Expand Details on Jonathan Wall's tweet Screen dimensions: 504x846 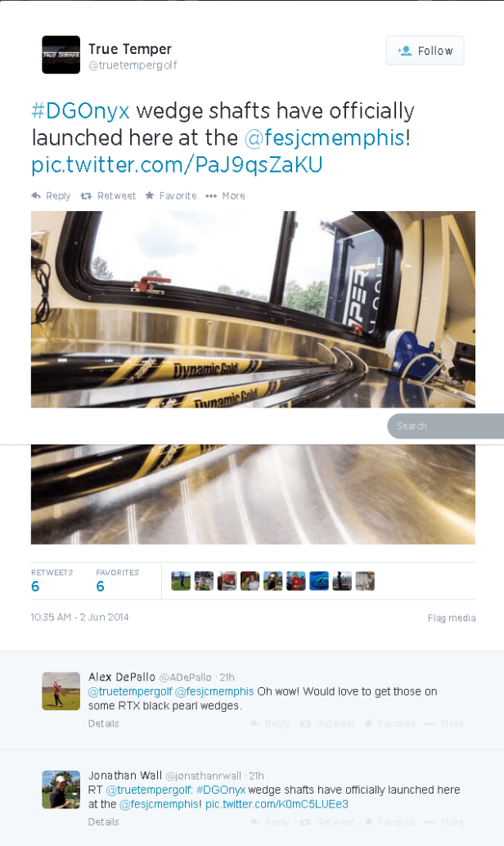pos(104,821)
